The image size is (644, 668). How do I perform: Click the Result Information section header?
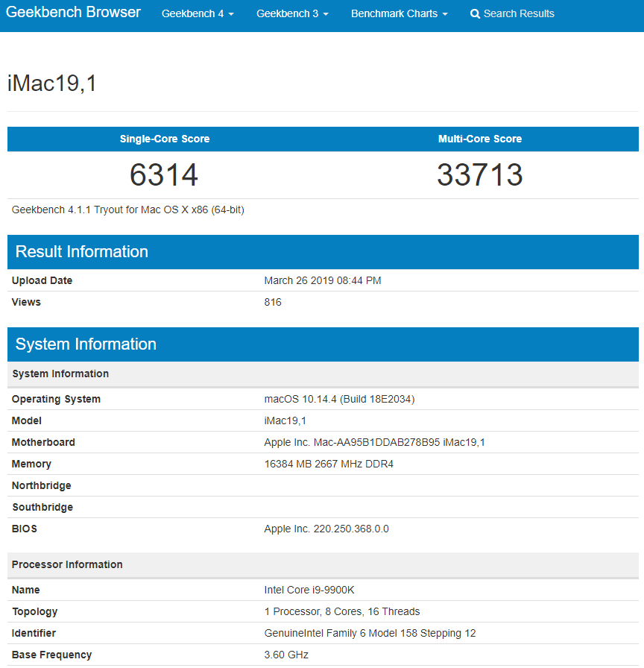[323, 252]
